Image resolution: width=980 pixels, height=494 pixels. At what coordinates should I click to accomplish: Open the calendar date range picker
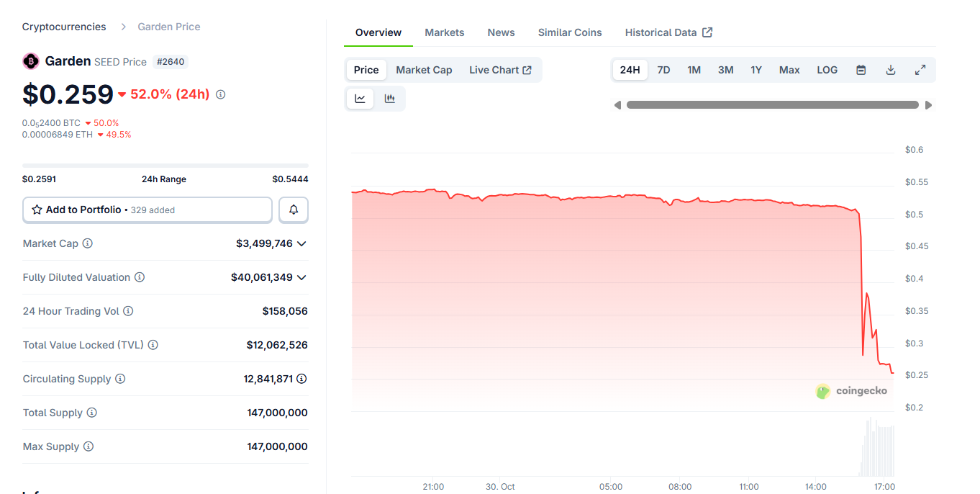click(861, 70)
